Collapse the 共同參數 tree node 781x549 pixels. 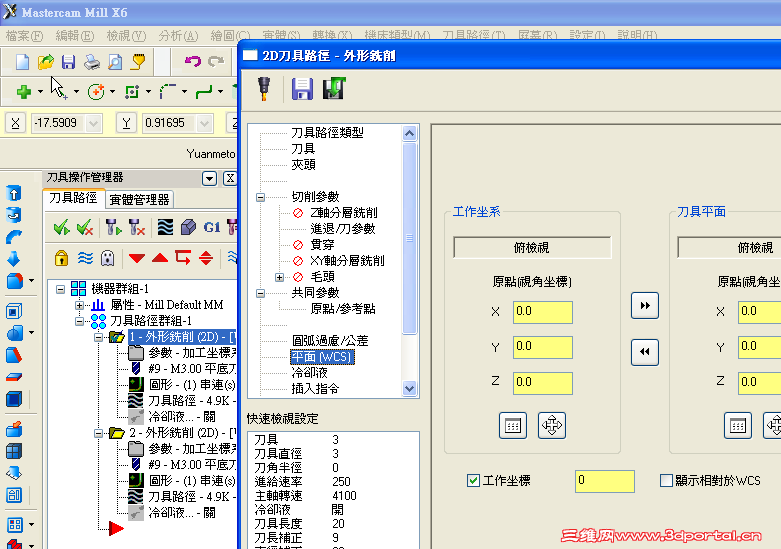pyautogui.click(x=260, y=293)
